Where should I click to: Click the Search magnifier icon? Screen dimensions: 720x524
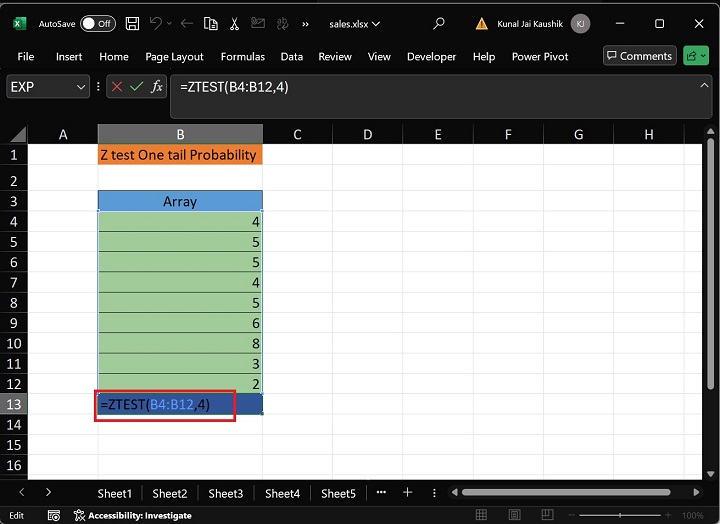click(439, 23)
